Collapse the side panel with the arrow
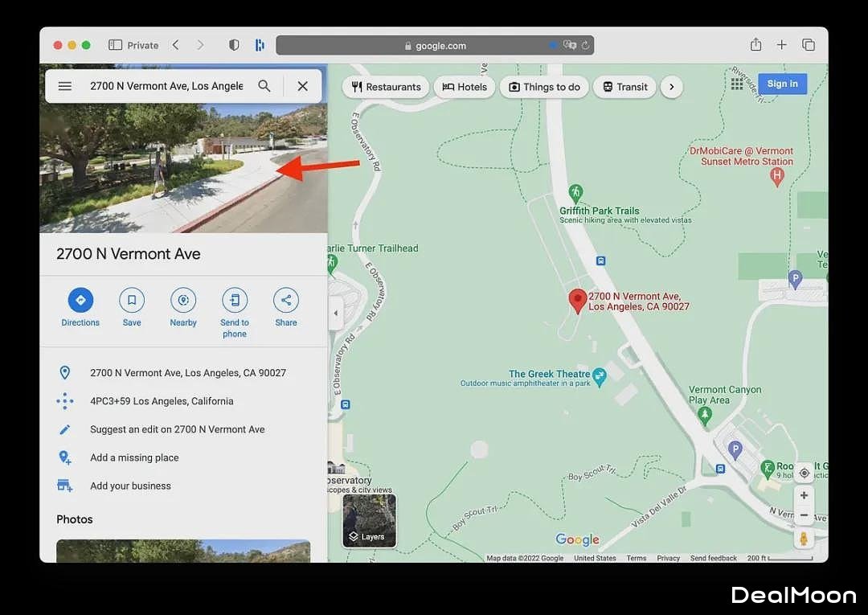868x615 pixels. pos(336,314)
